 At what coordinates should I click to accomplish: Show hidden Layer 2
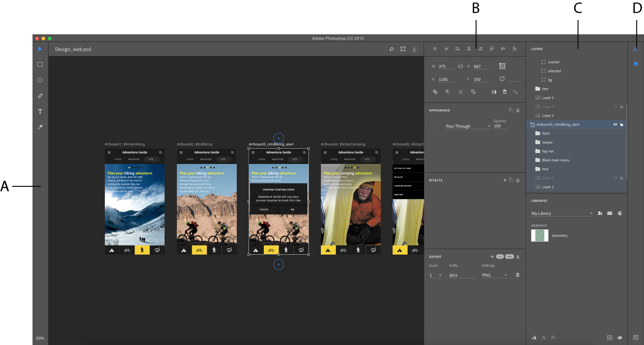pos(615,178)
